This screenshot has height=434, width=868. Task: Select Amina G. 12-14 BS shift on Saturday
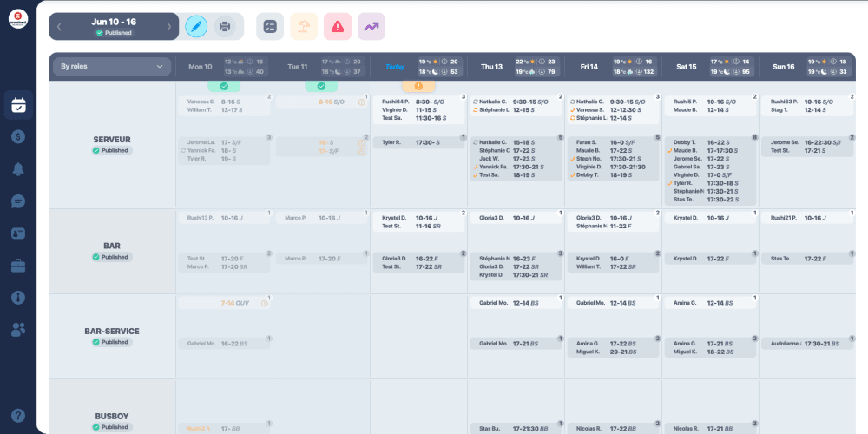pos(710,303)
